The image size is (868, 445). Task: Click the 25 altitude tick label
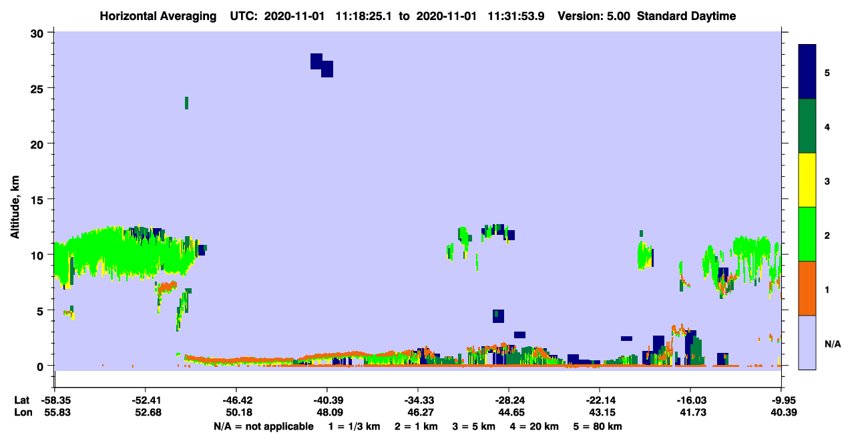coord(39,88)
